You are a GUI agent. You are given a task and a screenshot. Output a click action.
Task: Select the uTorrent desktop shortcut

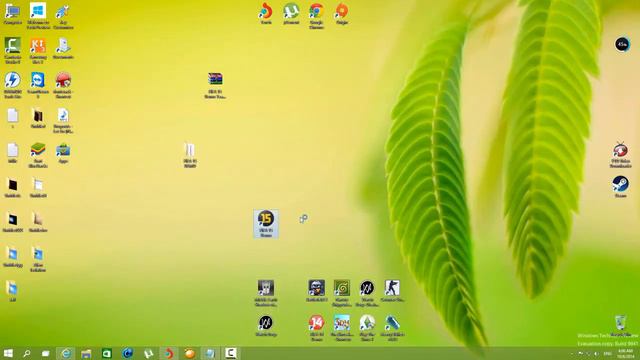click(291, 11)
